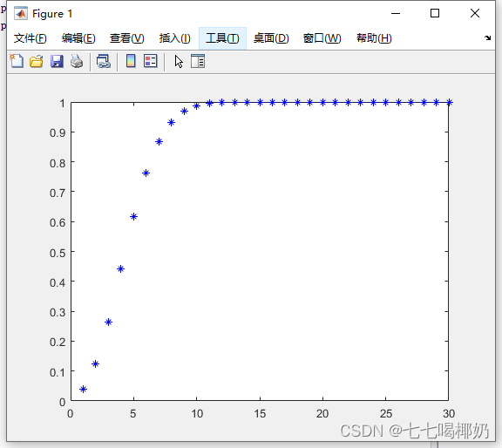Open the 窗口(W) menu
Screen dimensions: 502x448
tap(322, 38)
